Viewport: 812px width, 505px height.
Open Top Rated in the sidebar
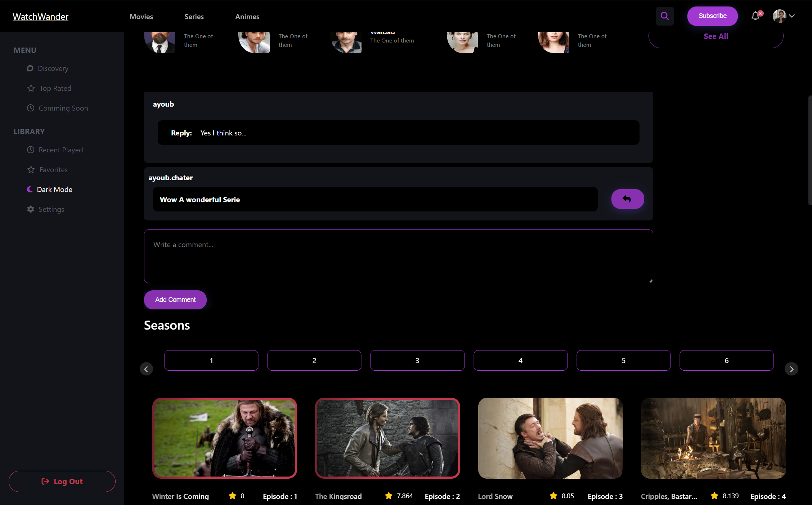tap(49, 88)
